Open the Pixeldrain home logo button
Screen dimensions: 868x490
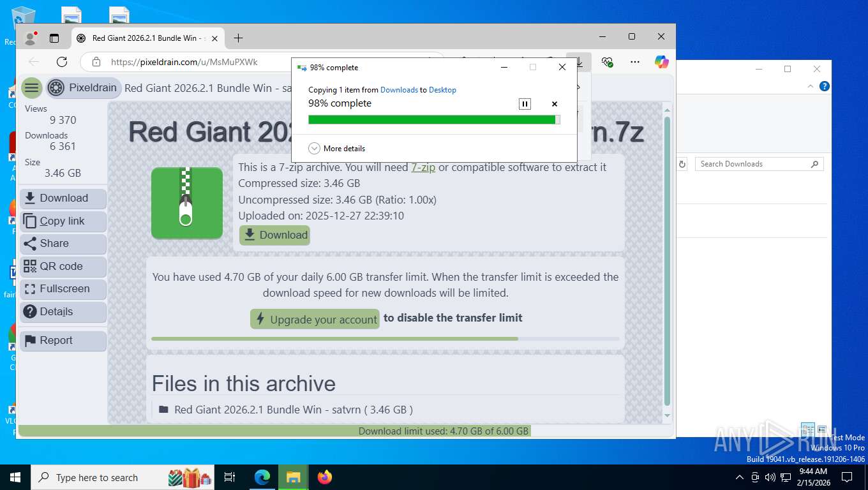(82, 88)
